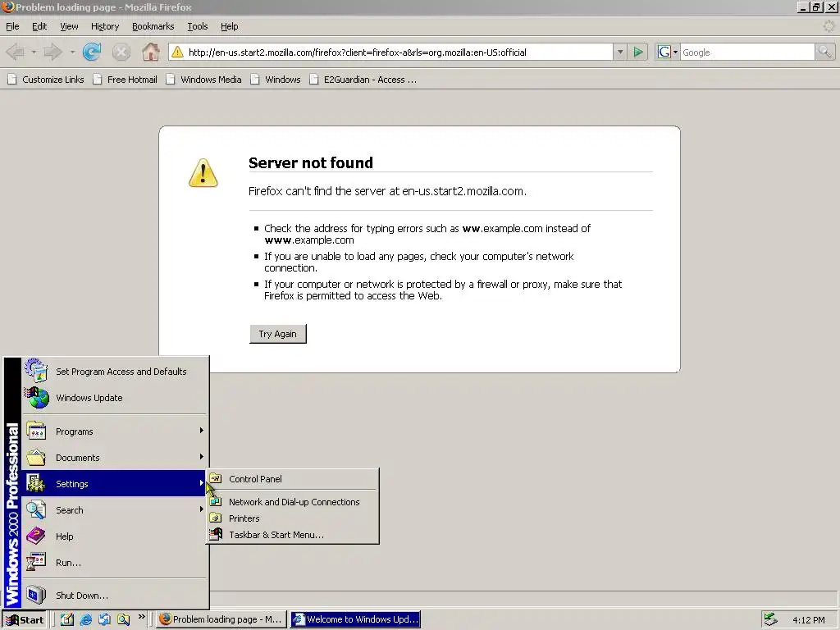
Task: Open the Edit menu
Action: (x=39, y=26)
